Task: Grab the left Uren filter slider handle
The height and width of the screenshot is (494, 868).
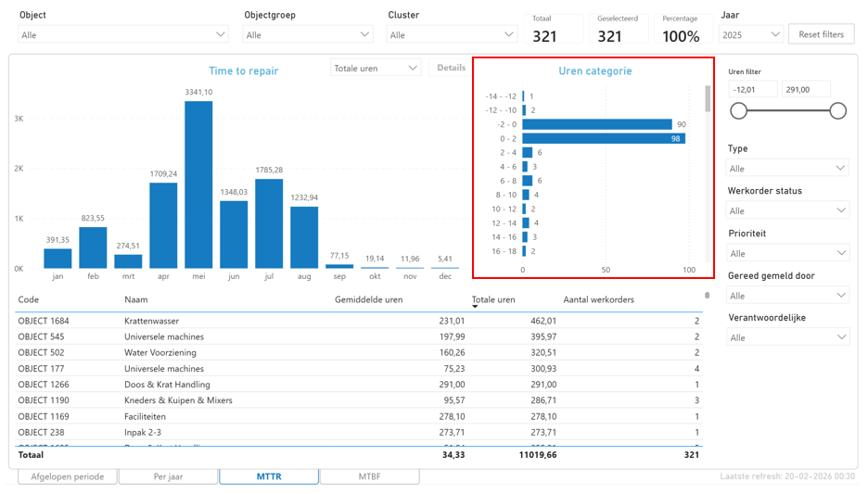Action: [x=739, y=111]
